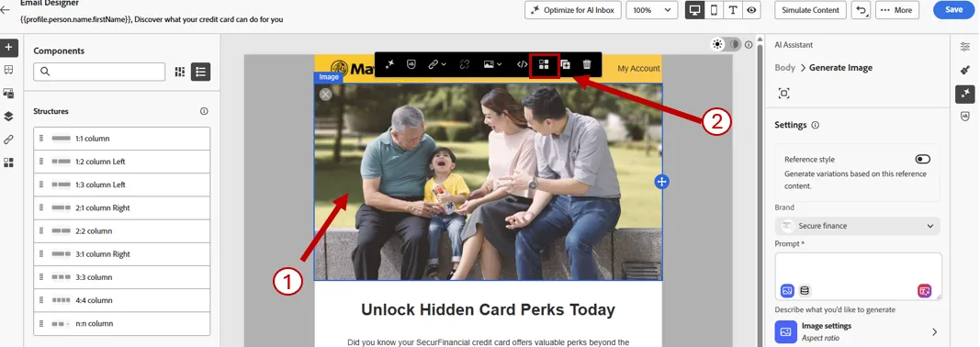980x347 pixels.
Task: Open the More options menu
Action: (896, 10)
